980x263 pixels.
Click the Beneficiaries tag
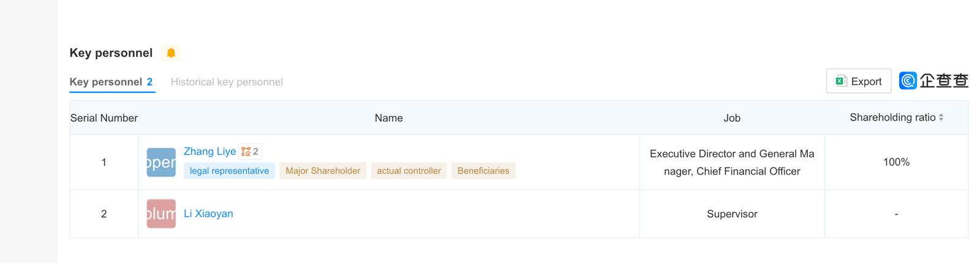[483, 171]
